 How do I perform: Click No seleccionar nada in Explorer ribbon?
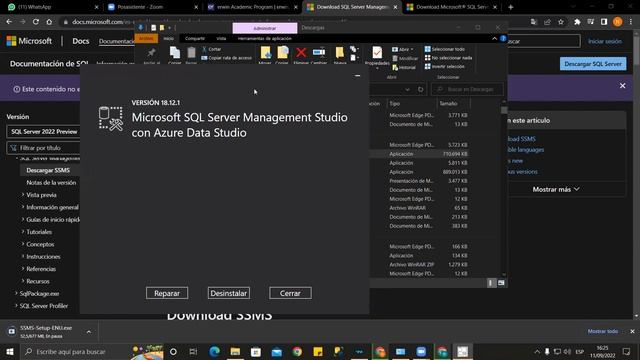(x=448, y=58)
